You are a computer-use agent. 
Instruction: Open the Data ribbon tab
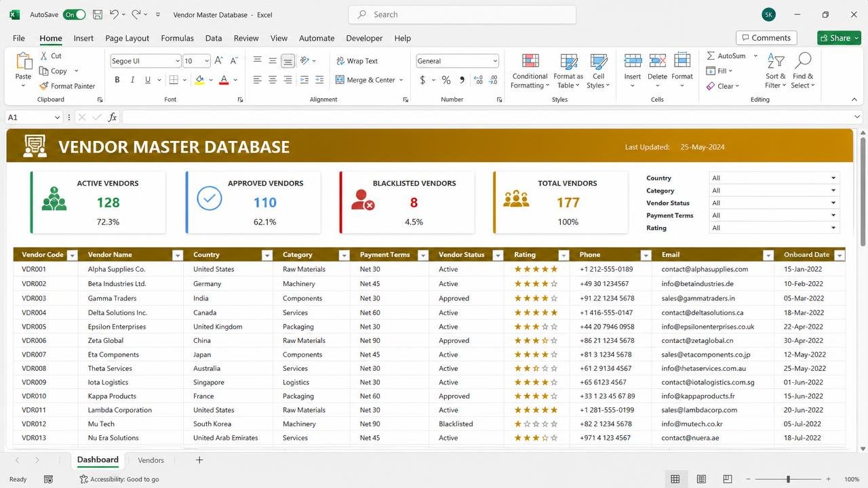tap(214, 38)
